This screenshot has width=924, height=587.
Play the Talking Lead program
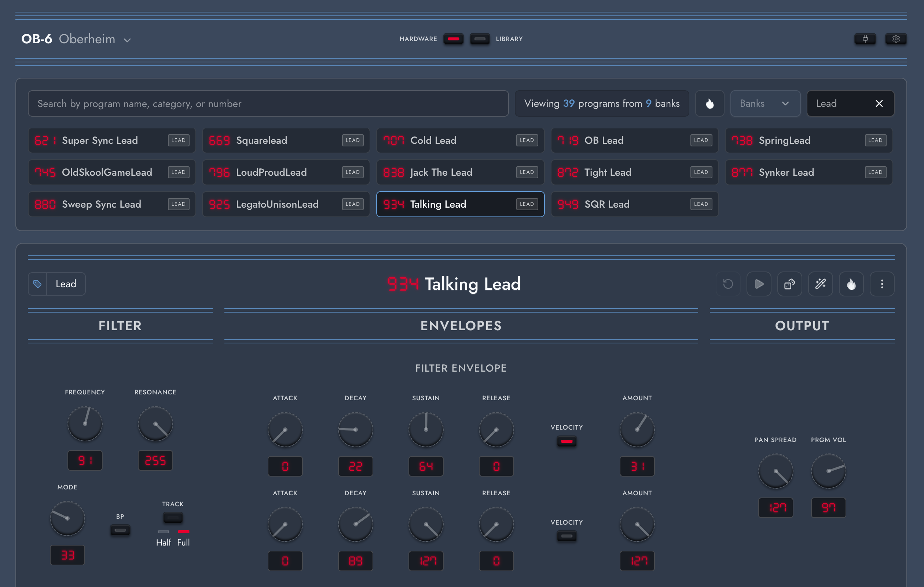759,284
